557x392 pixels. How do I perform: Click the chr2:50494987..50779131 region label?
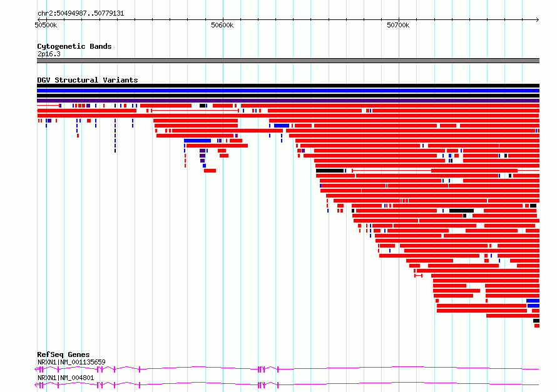81,14
